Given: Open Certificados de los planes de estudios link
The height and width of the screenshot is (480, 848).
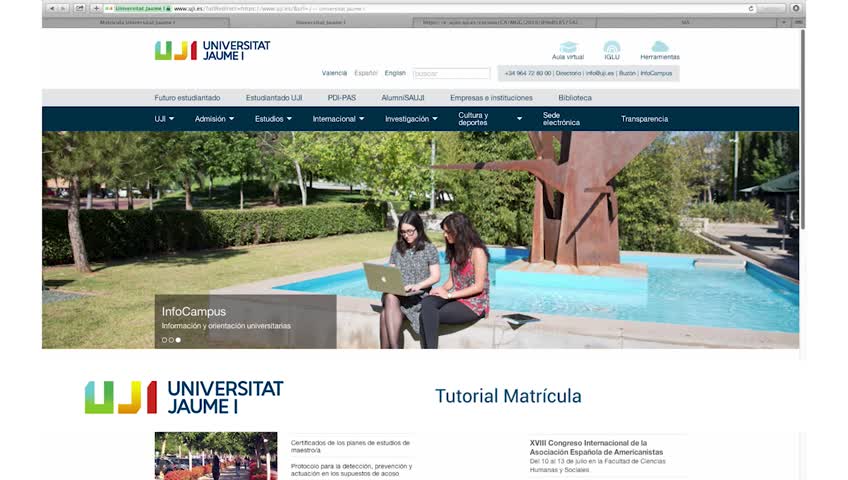Looking at the screenshot, I should [350, 446].
